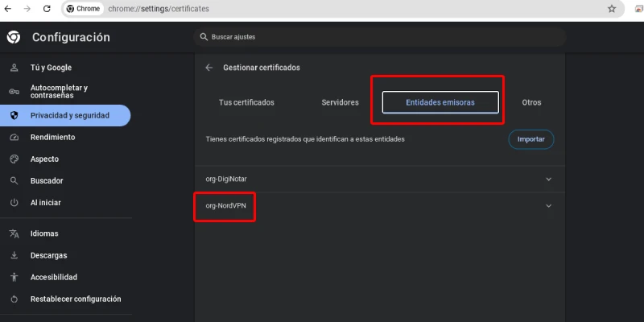The height and width of the screenshot is (322, 644).
Task: Click the shield icon for Privacidad y seguridad
Action: 14,115
